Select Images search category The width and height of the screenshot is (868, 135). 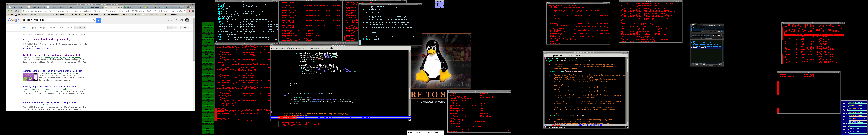[43, 28]
